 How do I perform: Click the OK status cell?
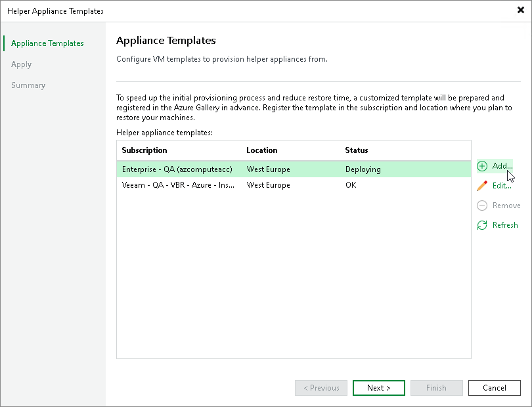[351, 185]
